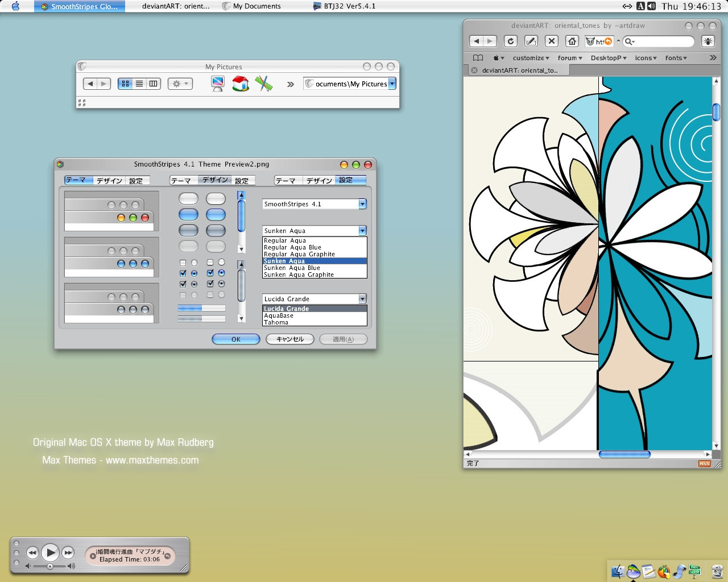Focus the browser search field

tap(659, 41)
